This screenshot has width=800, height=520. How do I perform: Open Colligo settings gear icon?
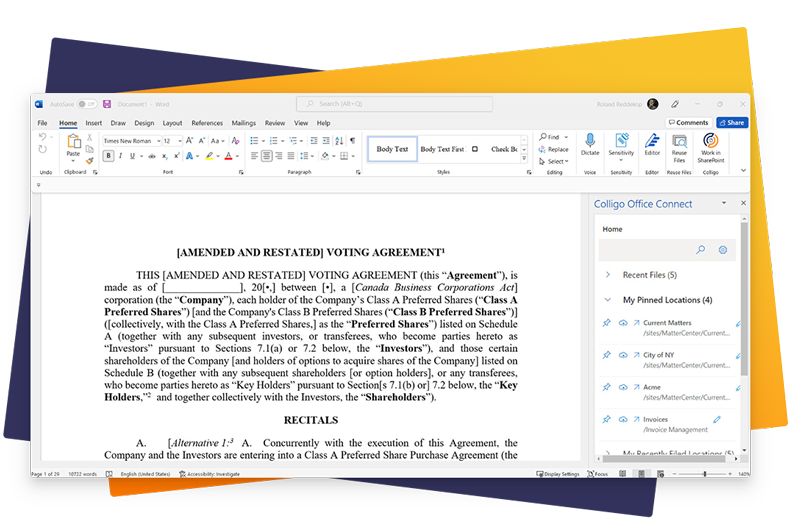click(723, 249)
